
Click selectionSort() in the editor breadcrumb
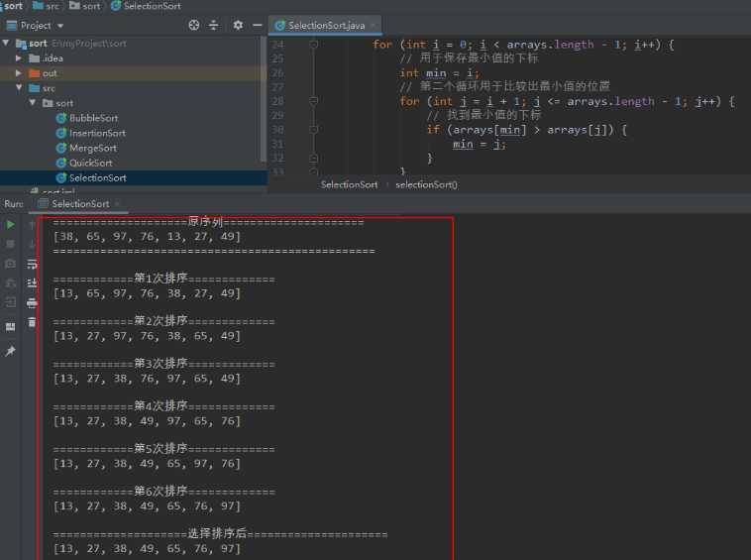point(426,184)
